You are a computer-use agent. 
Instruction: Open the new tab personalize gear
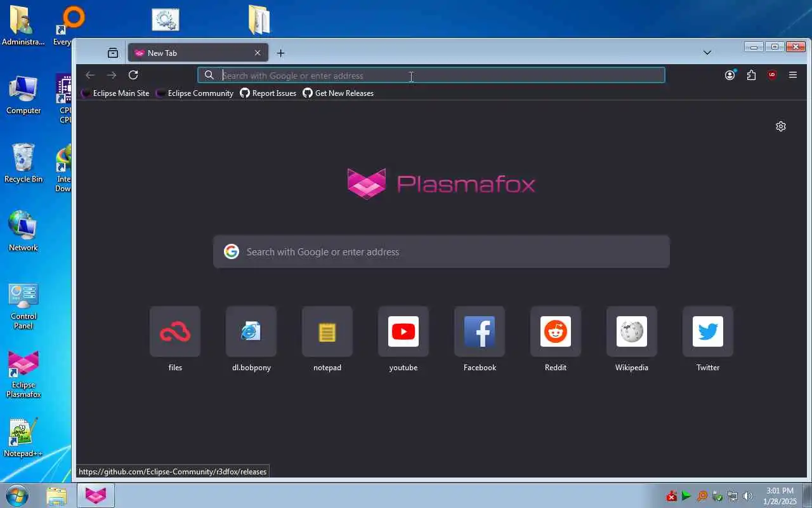pyautogui.click(x=781, y=126)
